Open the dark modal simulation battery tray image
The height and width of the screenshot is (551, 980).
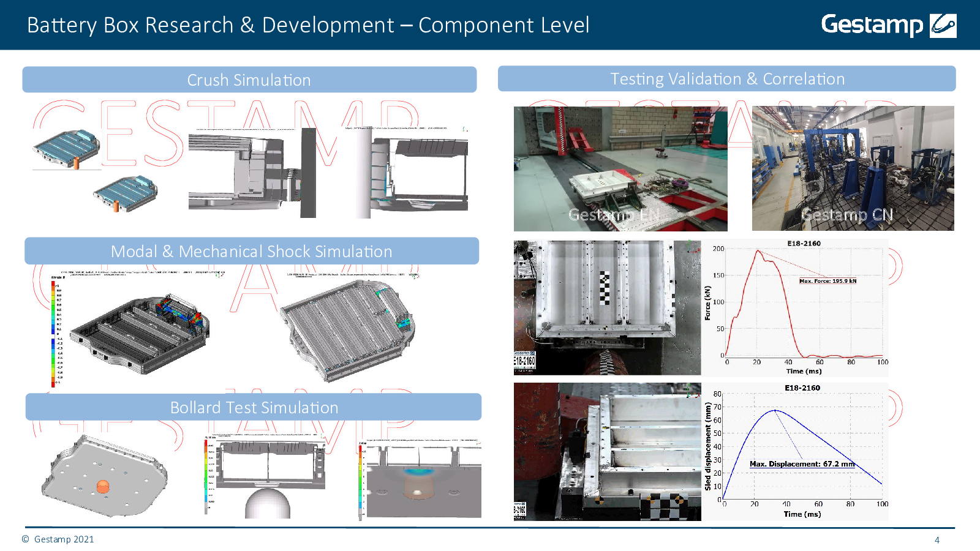click(141, 332)
